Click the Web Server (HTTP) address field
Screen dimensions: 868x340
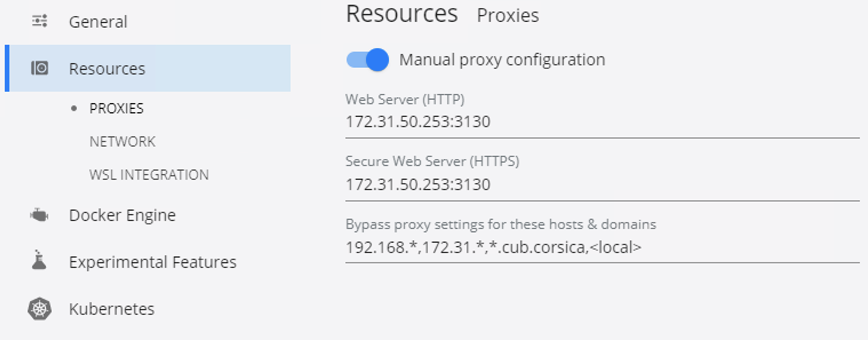tap(603, 122)
